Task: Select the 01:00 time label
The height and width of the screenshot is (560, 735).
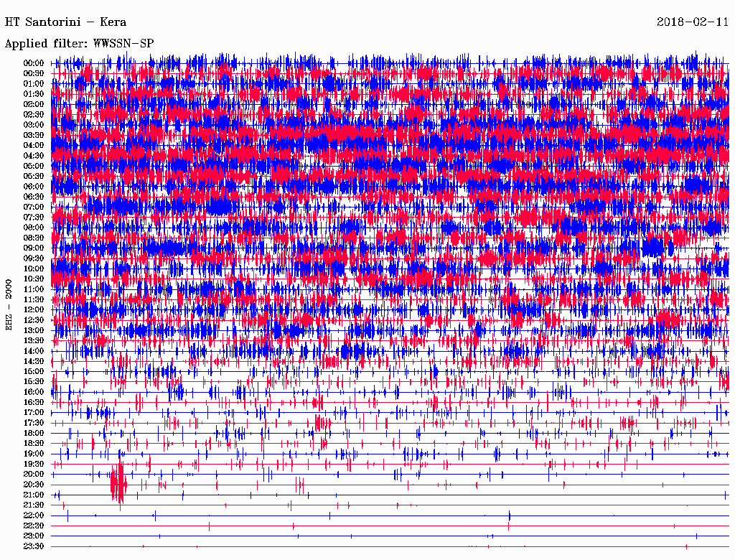Action: [x=33, y=84]
